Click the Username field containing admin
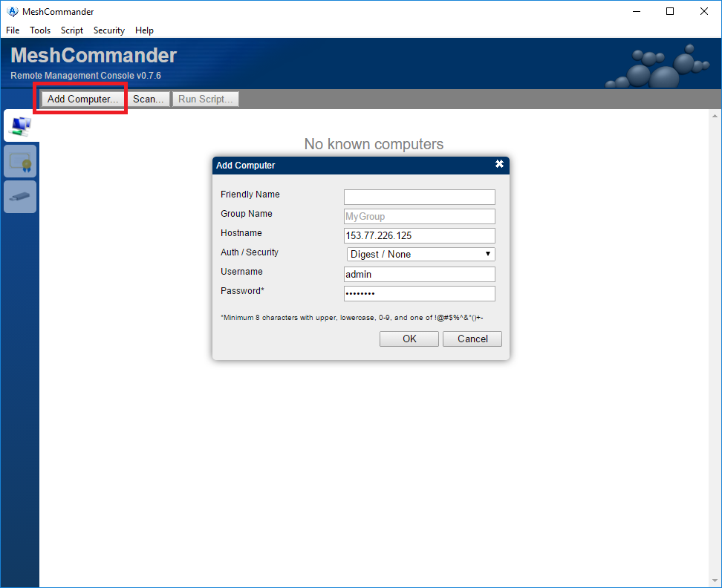The image size is (722, 588). click(x=420, y=274)
